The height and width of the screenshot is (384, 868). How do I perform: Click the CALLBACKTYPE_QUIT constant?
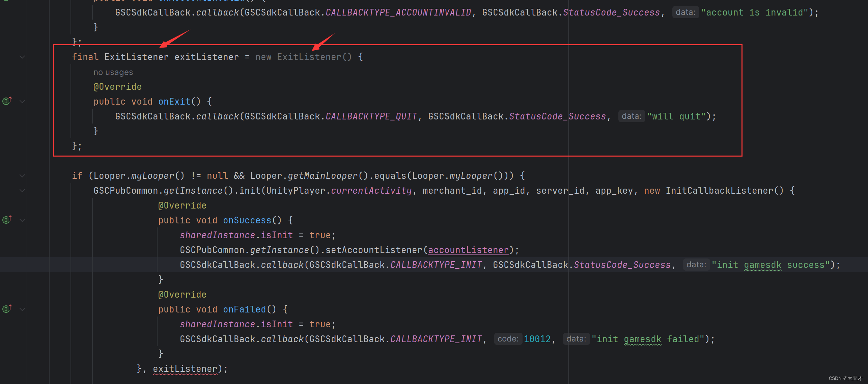[x=371, y=116]
